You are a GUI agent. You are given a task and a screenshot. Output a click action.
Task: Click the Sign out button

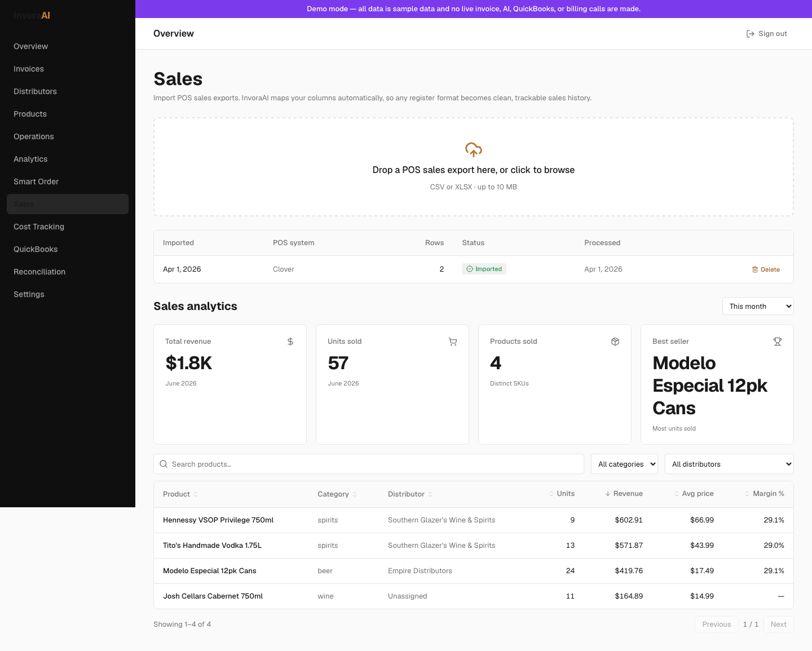coord(766,34)
